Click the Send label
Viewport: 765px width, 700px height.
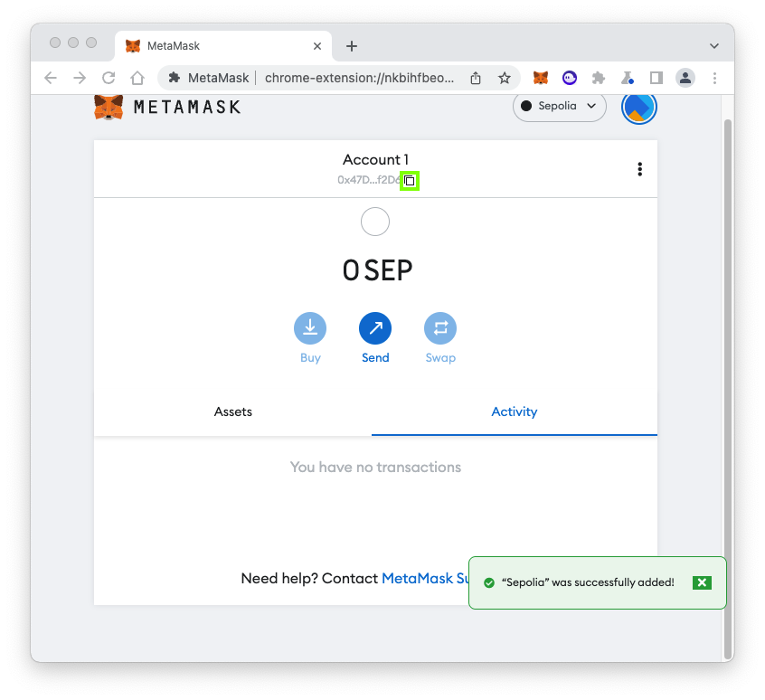pyautogui.click(x=375, y=357)
